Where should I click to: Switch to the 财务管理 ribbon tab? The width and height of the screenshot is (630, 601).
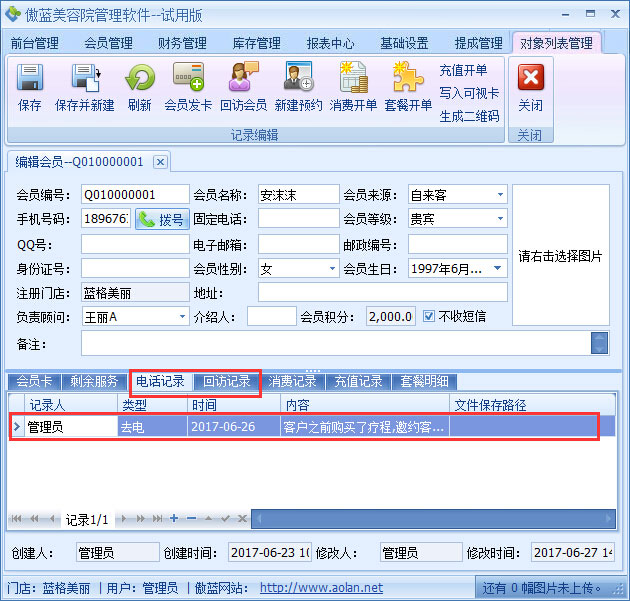click(x=182, y=43)
